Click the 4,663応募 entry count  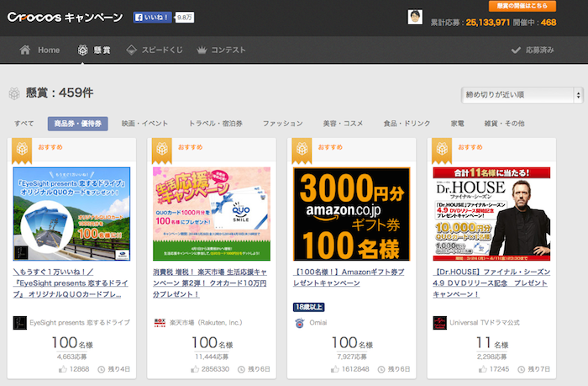[72, 357]
